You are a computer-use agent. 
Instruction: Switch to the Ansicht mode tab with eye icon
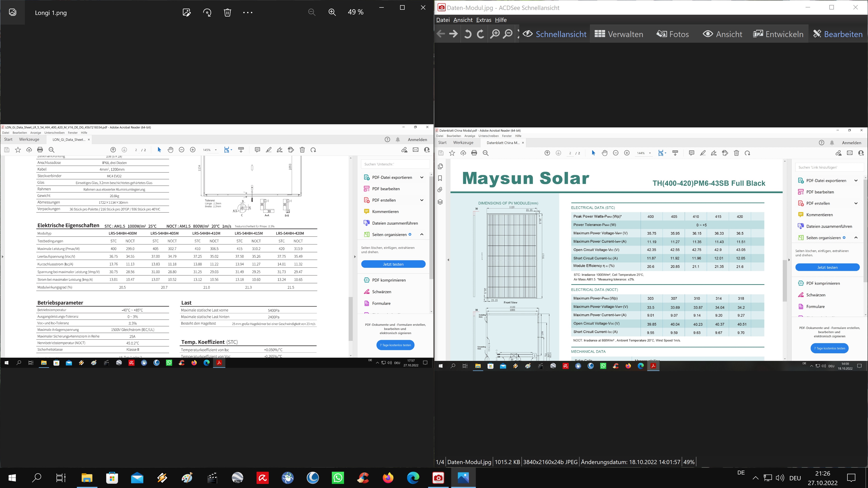[x=722, y=34]
